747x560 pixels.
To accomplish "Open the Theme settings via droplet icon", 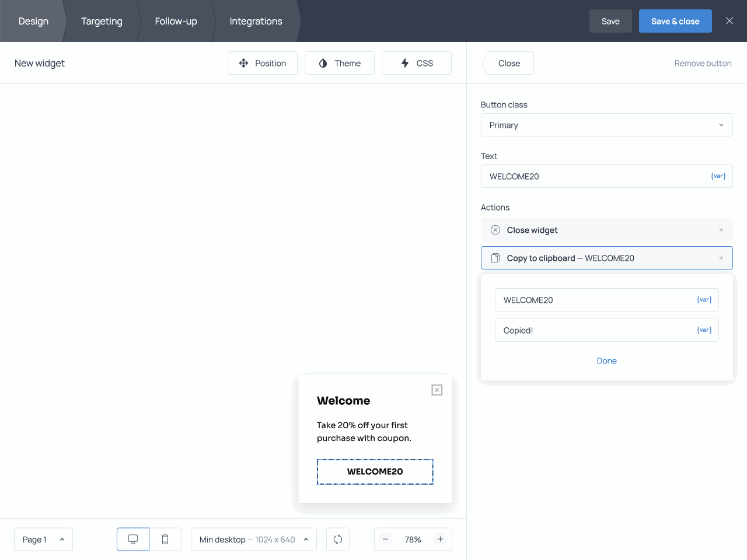I will 323,63.
